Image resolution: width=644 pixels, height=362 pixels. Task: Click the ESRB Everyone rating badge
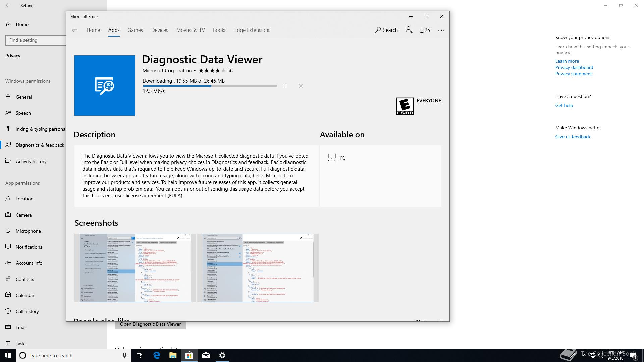[x=405, y=106]
